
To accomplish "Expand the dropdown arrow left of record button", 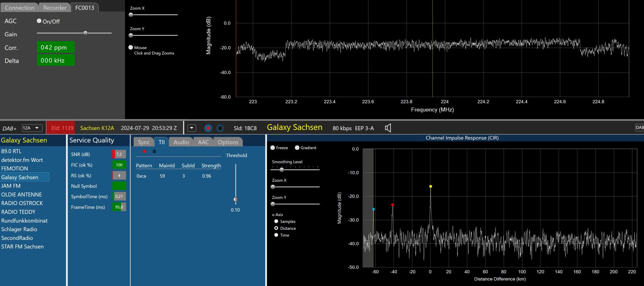I will [192, 128].
